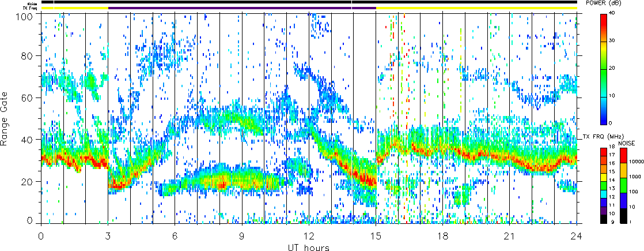Click the '9' tick on UT hours axis
Viewport: 644px width, 251px height.
[242, 236]
